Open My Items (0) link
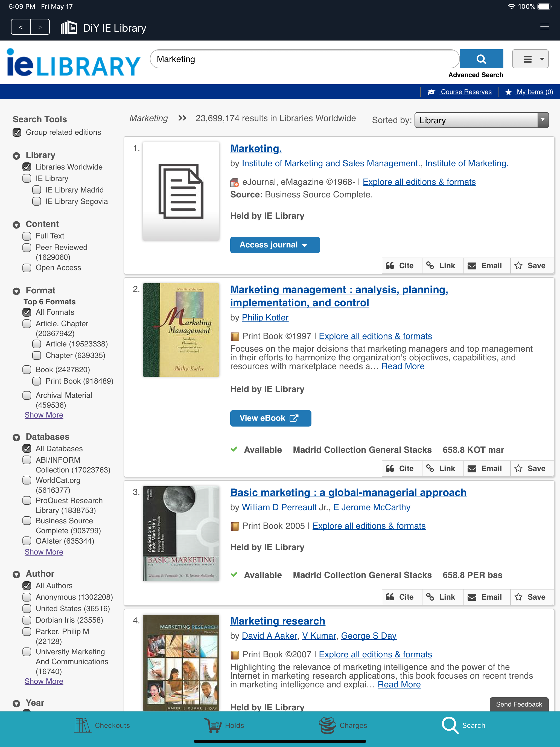This screenshot has width=560, height=747. 529,92
